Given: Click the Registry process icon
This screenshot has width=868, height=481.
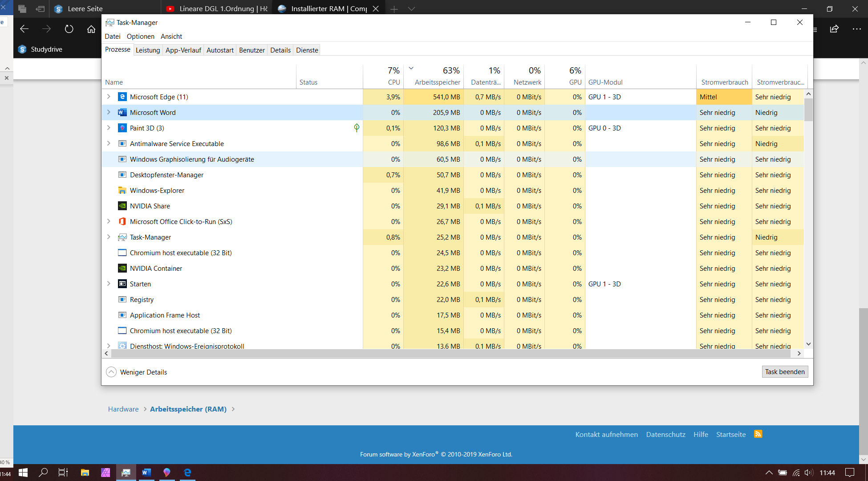Looking at the screenshot, I should click(122, 299).
